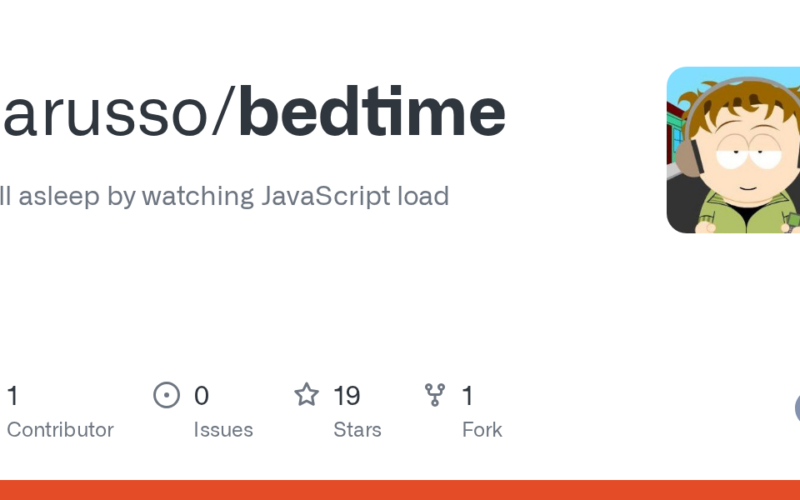Image resolution: width=800 pixels, height=500 pixels.
Task: Open the bedtime repository name
Action: [x=372, y=114]
